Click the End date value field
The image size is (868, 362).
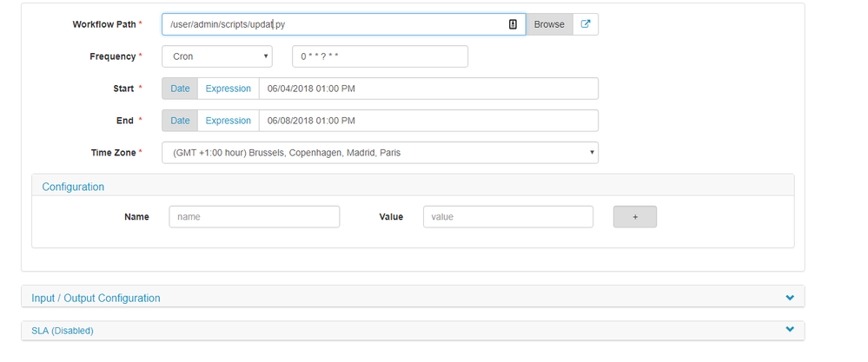click(427, 121)
